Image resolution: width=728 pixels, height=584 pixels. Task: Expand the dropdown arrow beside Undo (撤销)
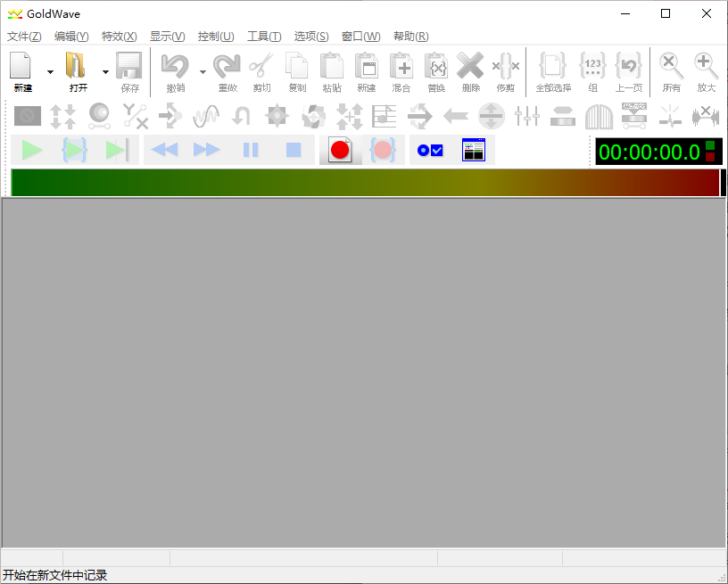coord(203,71)
